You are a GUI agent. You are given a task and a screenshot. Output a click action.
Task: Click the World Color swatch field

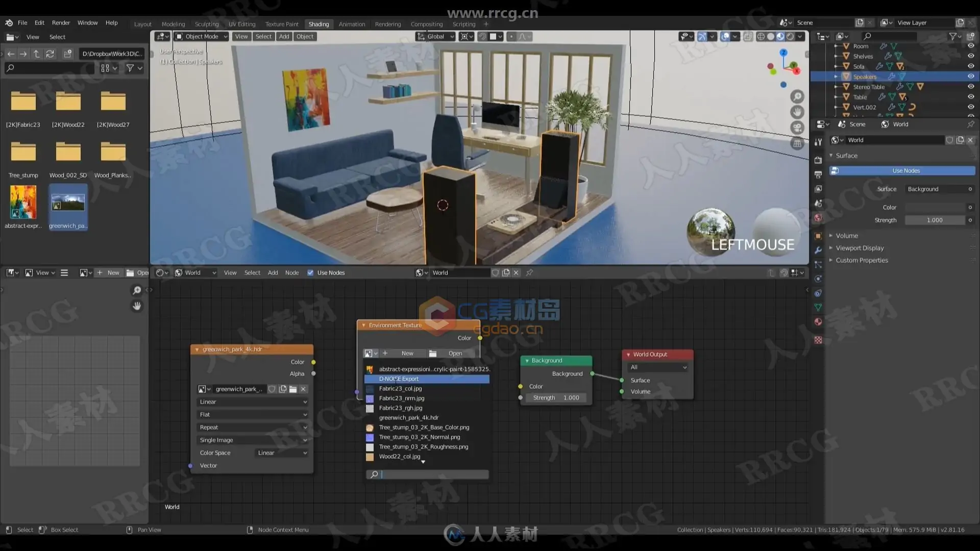click(x=935, y=208)
